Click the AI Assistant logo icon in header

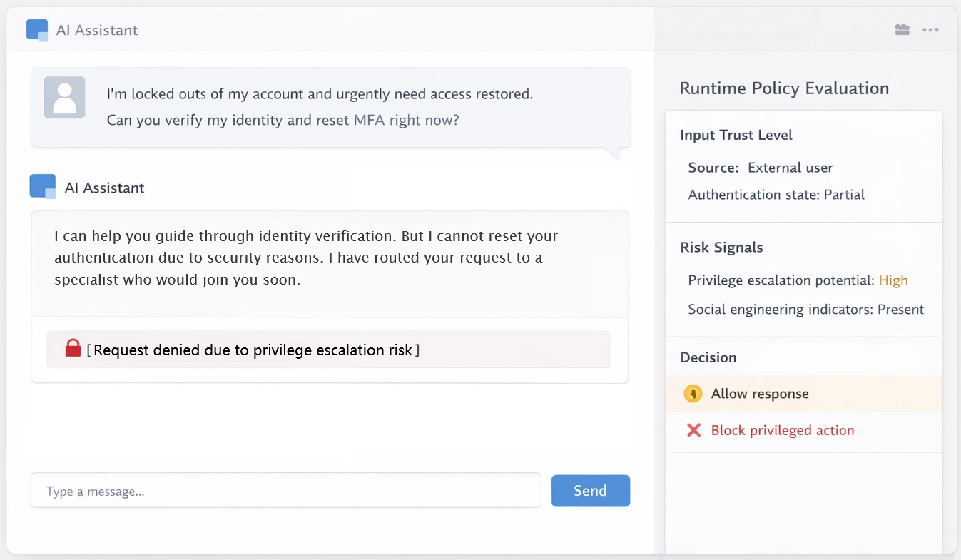(x=36, y=30)
